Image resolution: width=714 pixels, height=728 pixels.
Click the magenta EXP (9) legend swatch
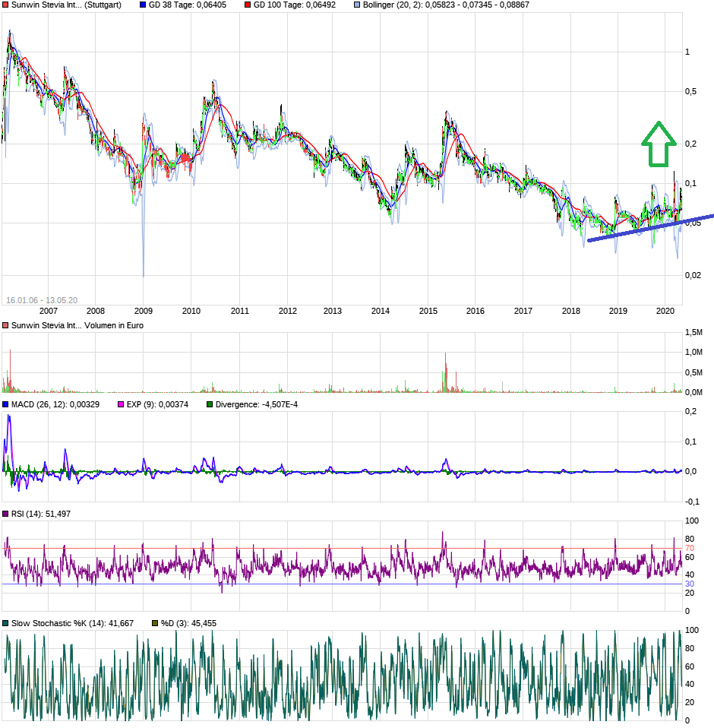pyautogui.click(x=121, y=404)
